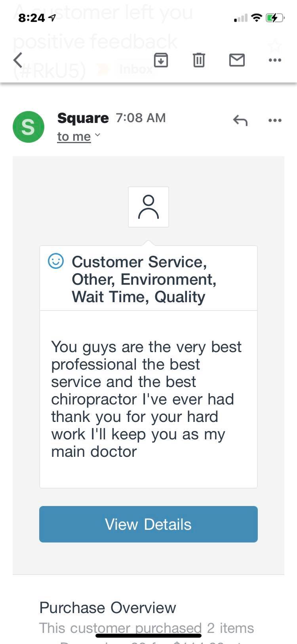Reply to the Square message
297x644 pixels.
(x=240, y=120)
